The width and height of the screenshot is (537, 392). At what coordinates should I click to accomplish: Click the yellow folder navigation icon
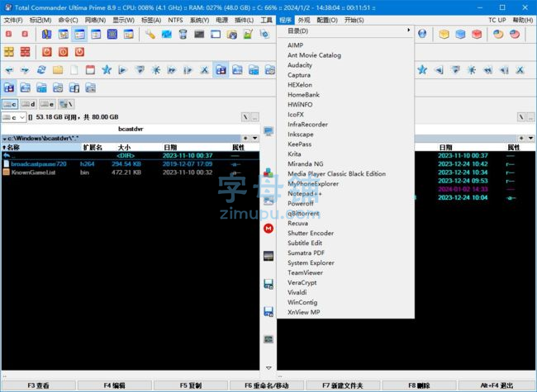click(x=58, y=70)
